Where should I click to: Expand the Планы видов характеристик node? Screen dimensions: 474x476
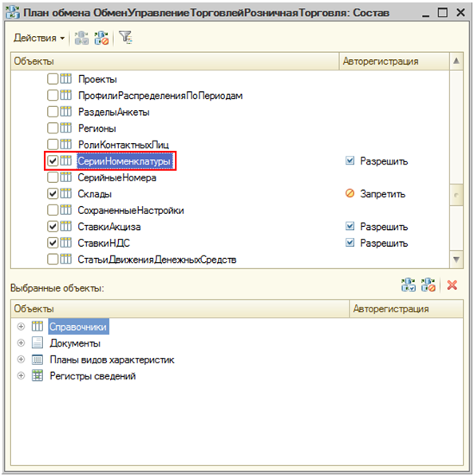click(21, 359)
